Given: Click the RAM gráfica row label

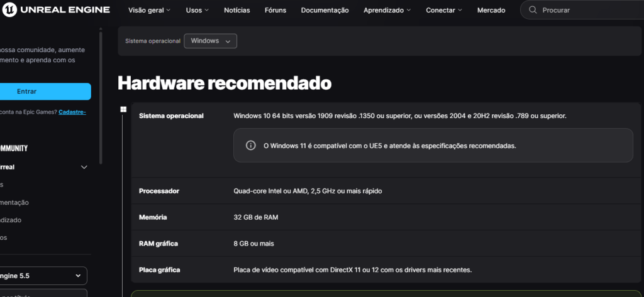Looking at the screenshot, I should point(158,244).
